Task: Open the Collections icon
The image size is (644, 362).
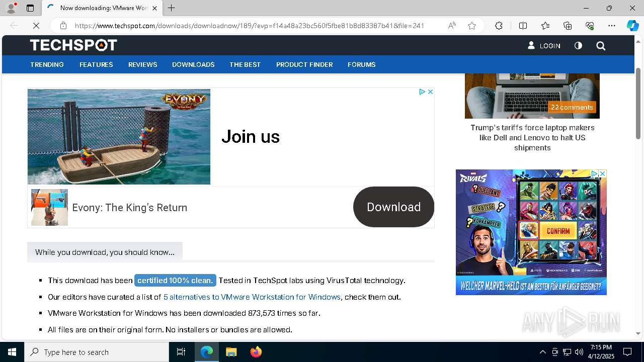Action: click(x=568, y=26)
